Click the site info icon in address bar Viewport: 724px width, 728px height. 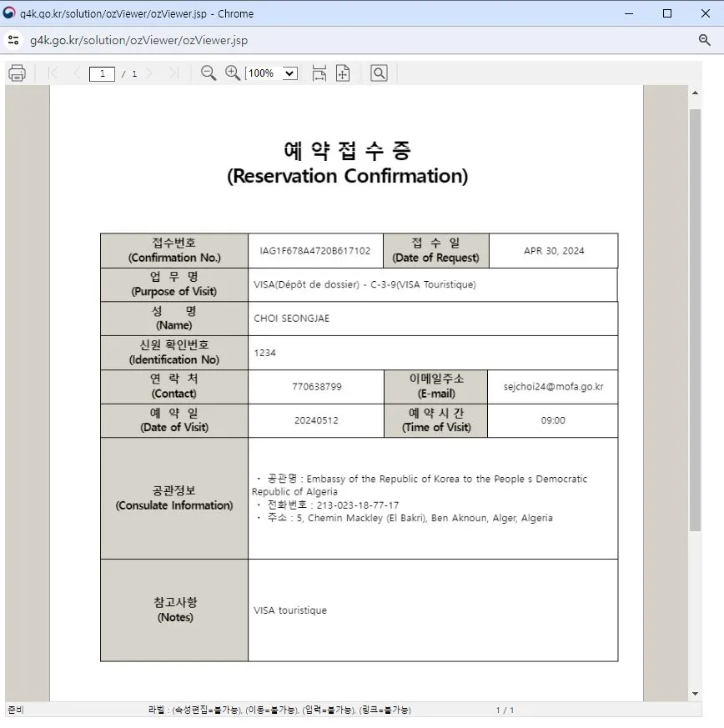(x=13, y=40)
